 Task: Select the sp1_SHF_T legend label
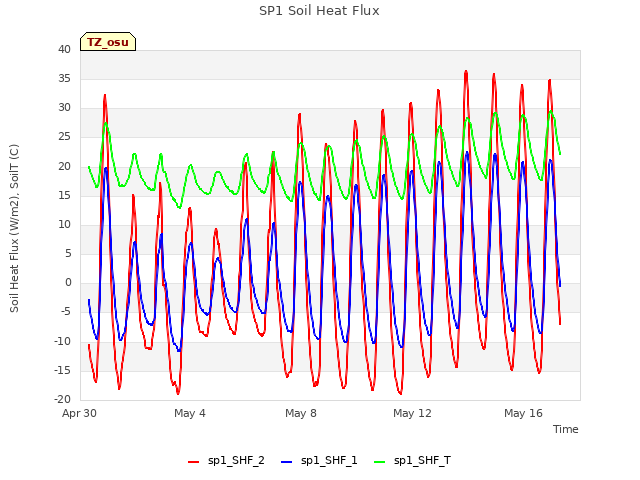tap(422, 461)
